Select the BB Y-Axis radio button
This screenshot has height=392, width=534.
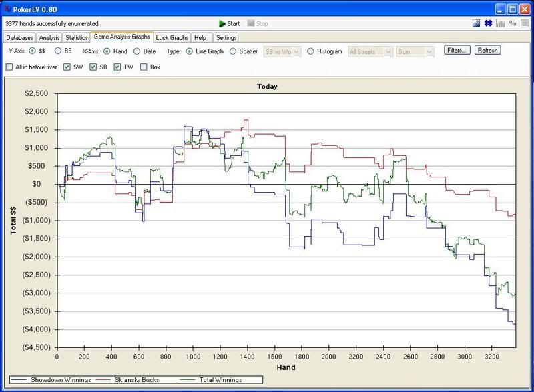(x=58, y=51)
